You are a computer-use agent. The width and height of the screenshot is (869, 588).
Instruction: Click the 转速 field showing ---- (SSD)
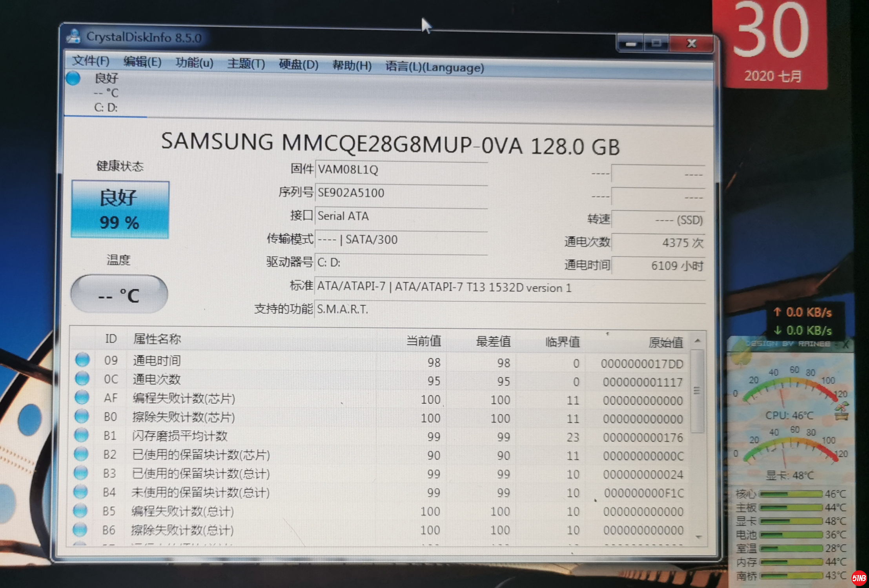pyautogui.click(x=658, y=220)
